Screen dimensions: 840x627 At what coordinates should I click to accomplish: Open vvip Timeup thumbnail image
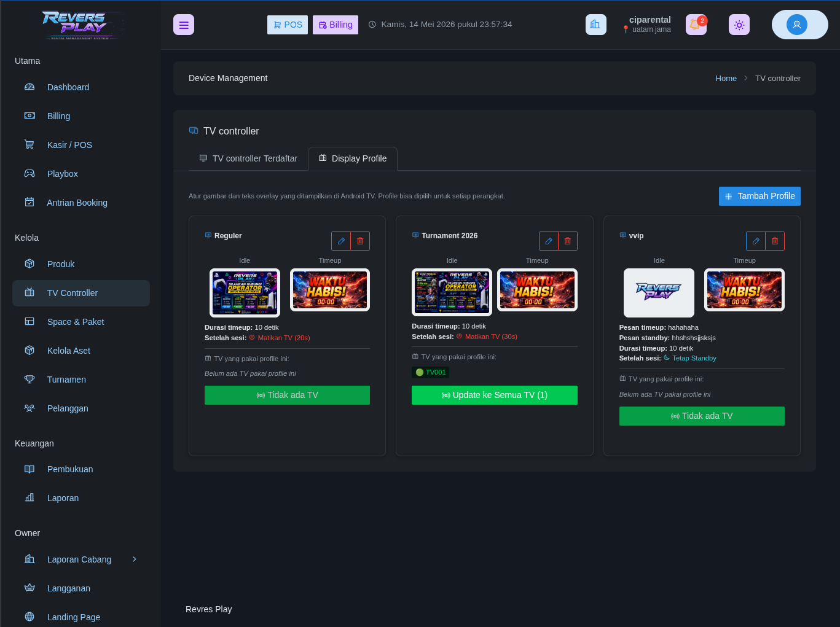tap(744, 290)
